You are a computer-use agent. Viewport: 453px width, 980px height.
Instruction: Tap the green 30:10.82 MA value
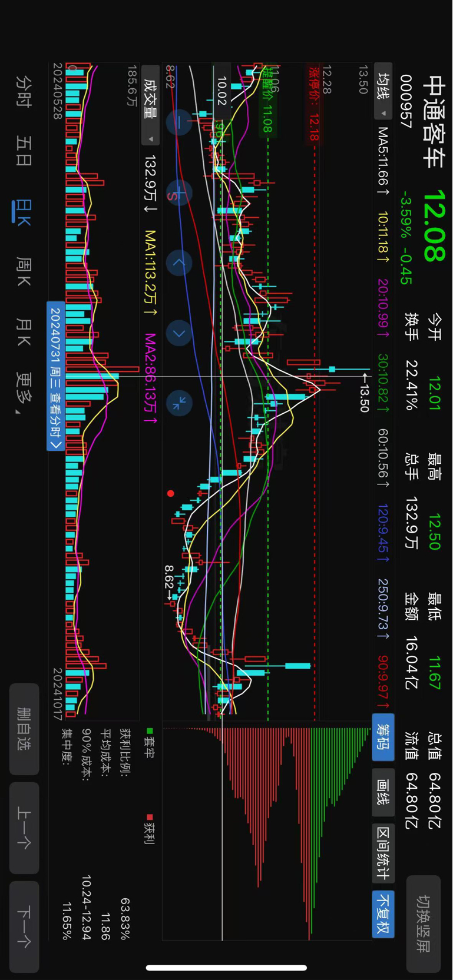click(383, 382)
